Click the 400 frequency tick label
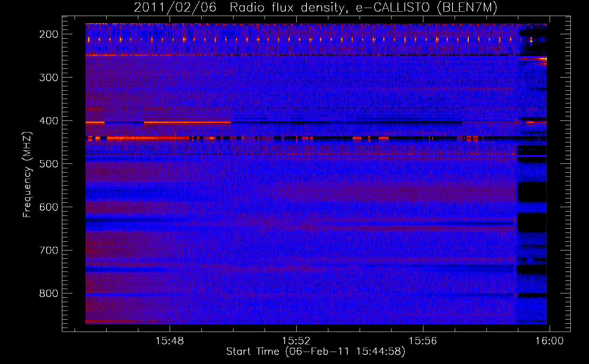 click(x=49, y=121)
